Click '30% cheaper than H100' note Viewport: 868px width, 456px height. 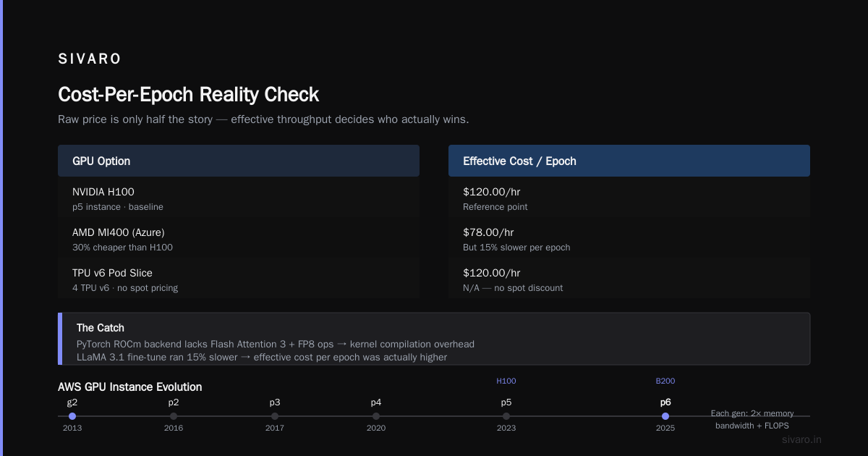tap(122, 248)
